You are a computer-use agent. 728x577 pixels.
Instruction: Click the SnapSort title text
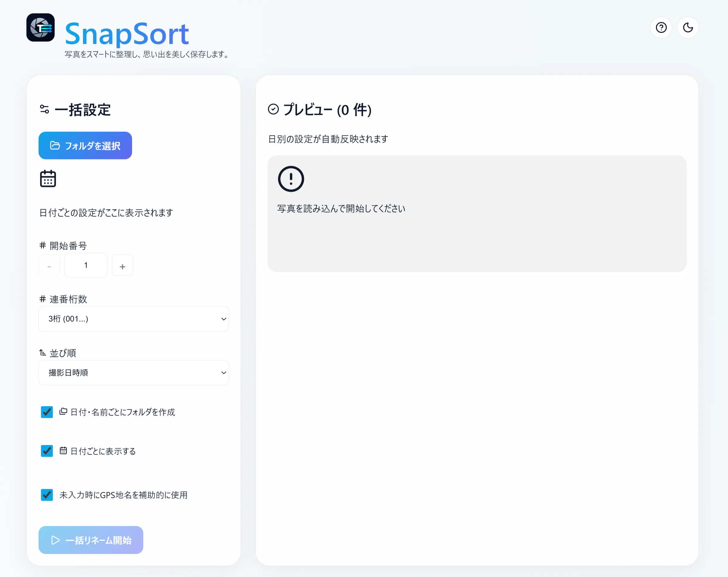(127, 33)
